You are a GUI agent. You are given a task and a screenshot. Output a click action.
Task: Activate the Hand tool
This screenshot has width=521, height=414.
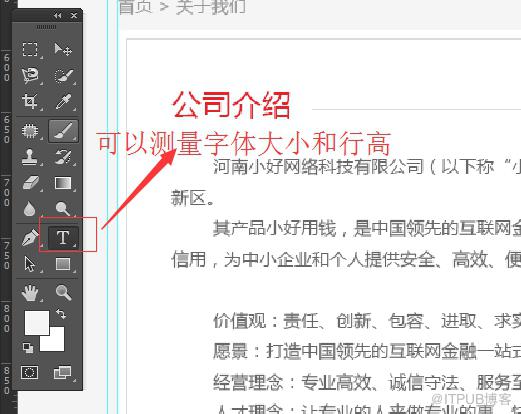pos(30,293)
